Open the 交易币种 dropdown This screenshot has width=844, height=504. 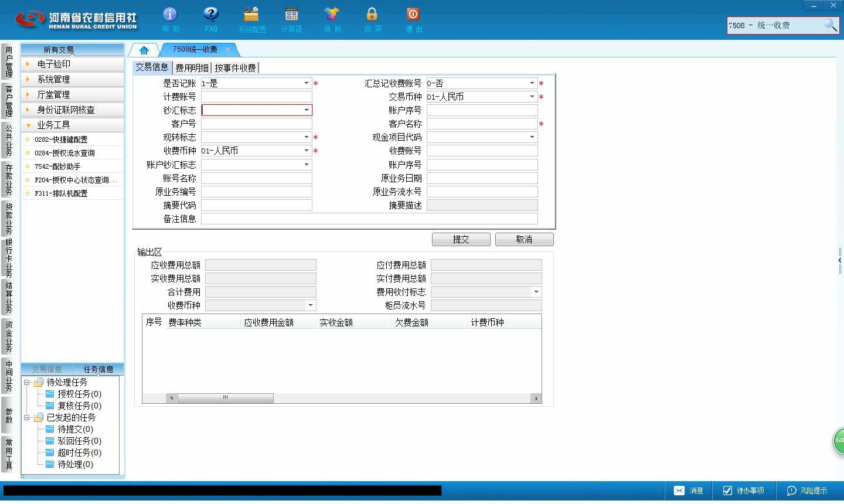(532, 97)
